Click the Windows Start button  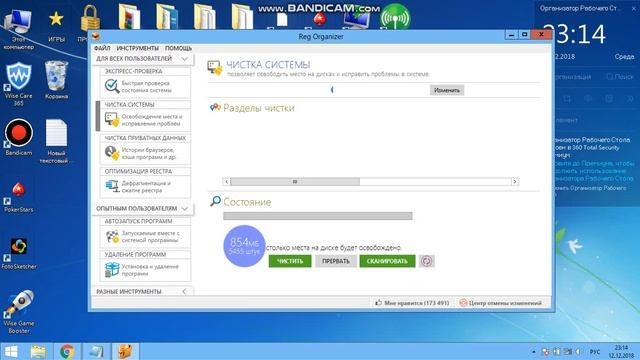pos(11,351)
